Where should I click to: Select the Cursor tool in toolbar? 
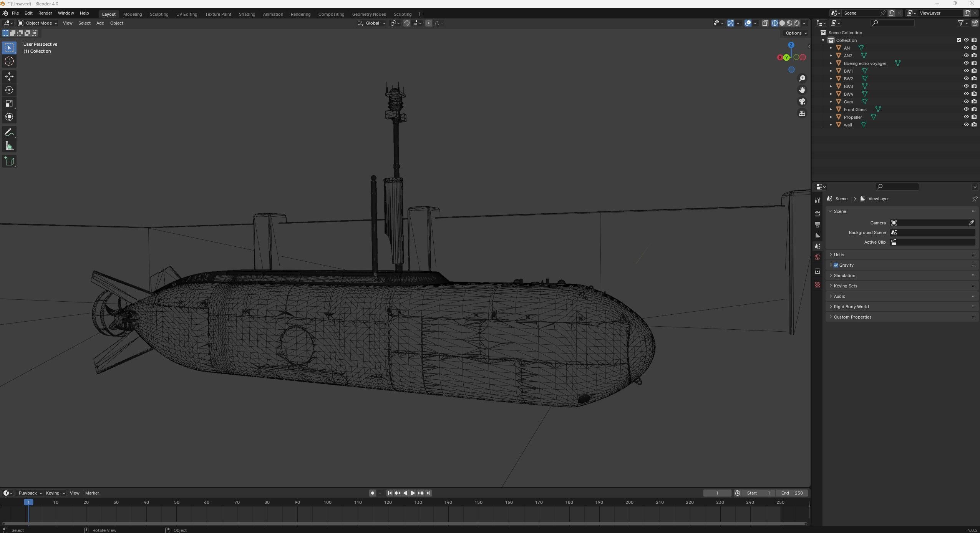pyautogui.click(x=9, y=61)
